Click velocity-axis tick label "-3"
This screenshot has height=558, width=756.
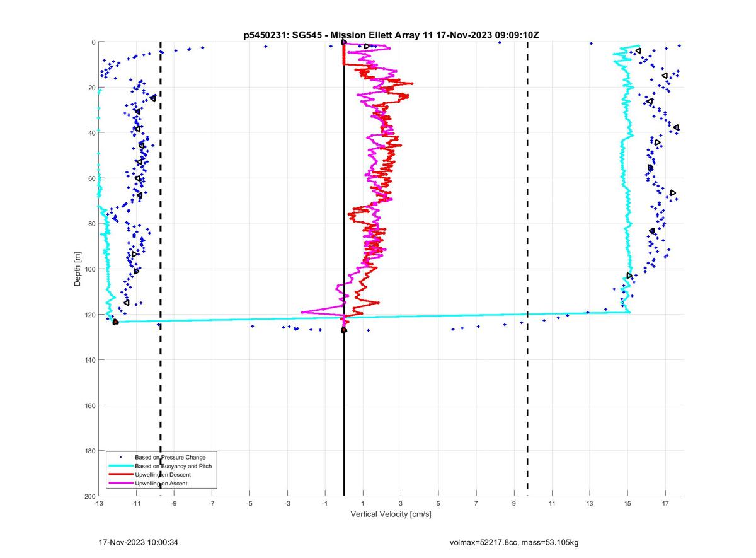click(x=287, y=504)
